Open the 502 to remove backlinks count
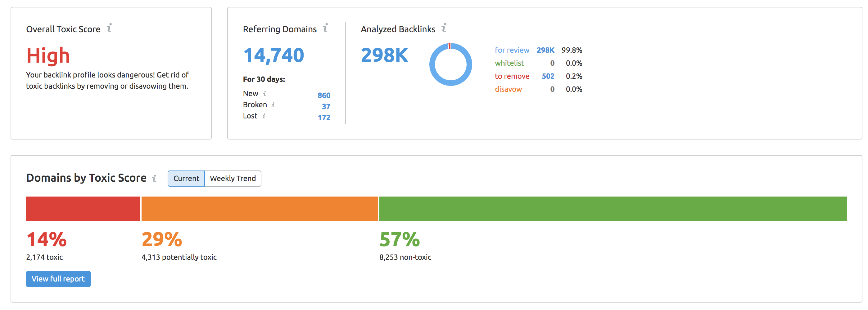The width and height of the screenshot is (868, 310). 548,76
